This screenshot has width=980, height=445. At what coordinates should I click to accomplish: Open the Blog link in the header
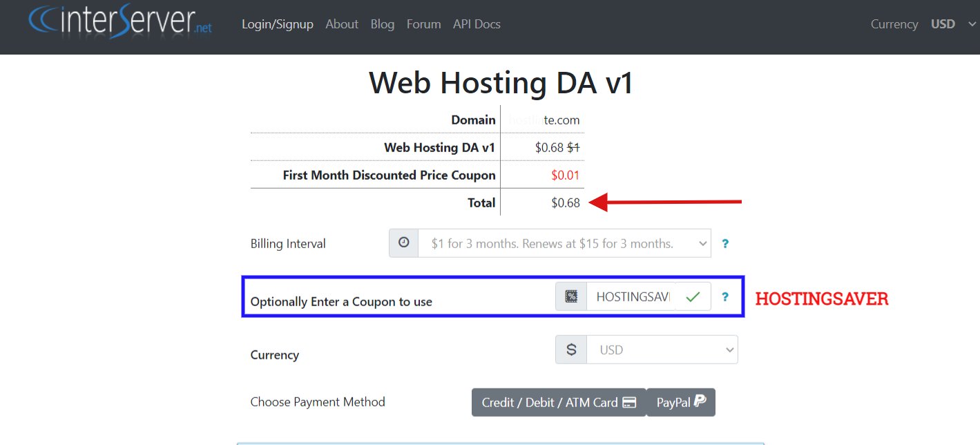[383, 24]
